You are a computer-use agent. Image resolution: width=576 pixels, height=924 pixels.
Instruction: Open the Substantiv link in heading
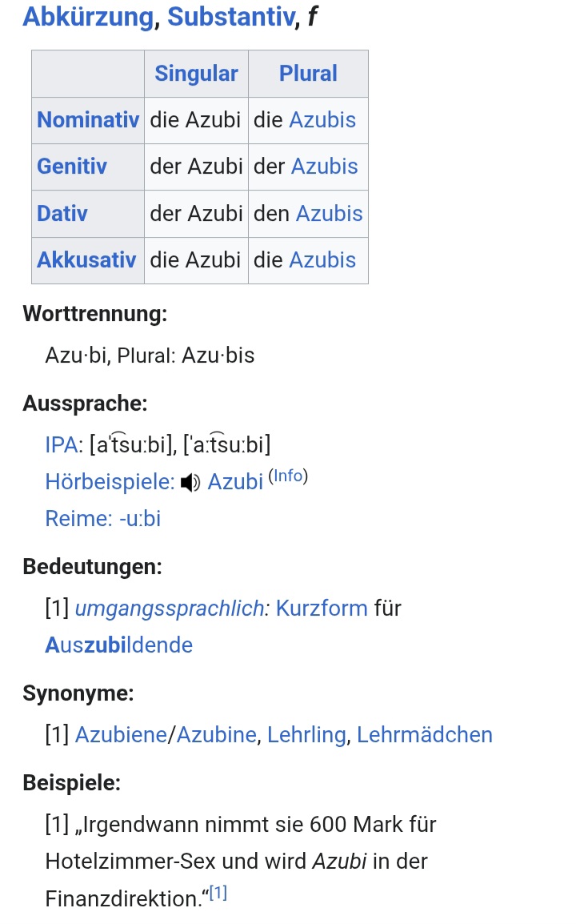coord(230,16)
